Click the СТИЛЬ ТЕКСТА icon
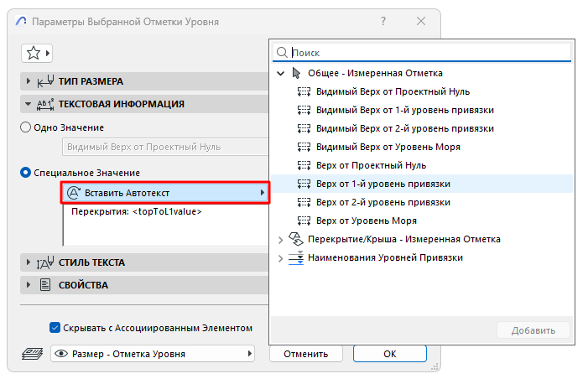The width and height of the screenshot is (588, 379). (x=45, y=262)
